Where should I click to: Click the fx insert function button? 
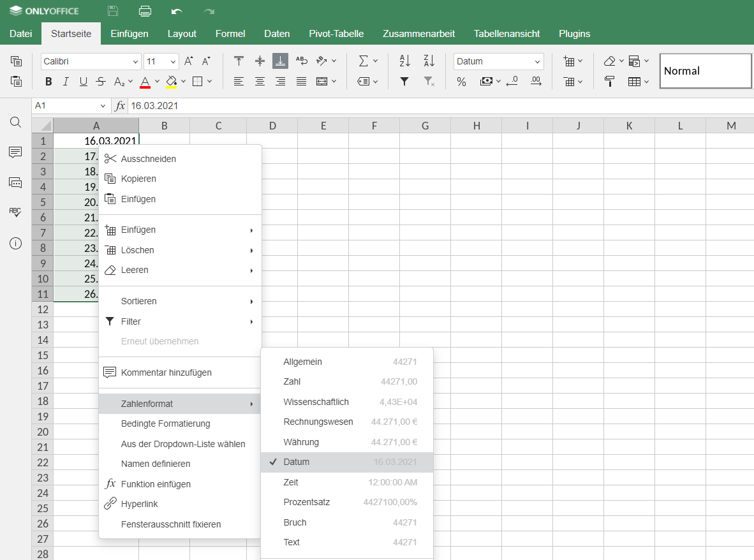click(x=120, y=106)
